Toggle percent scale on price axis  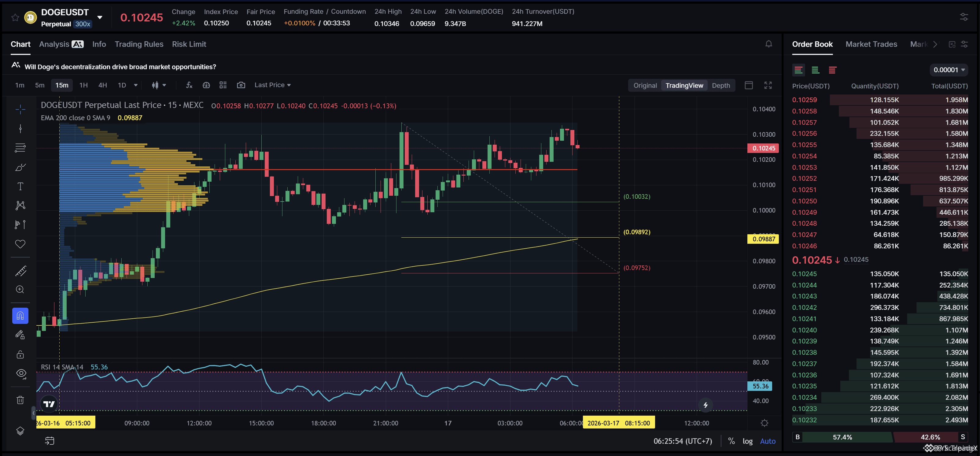pos(731,441)
